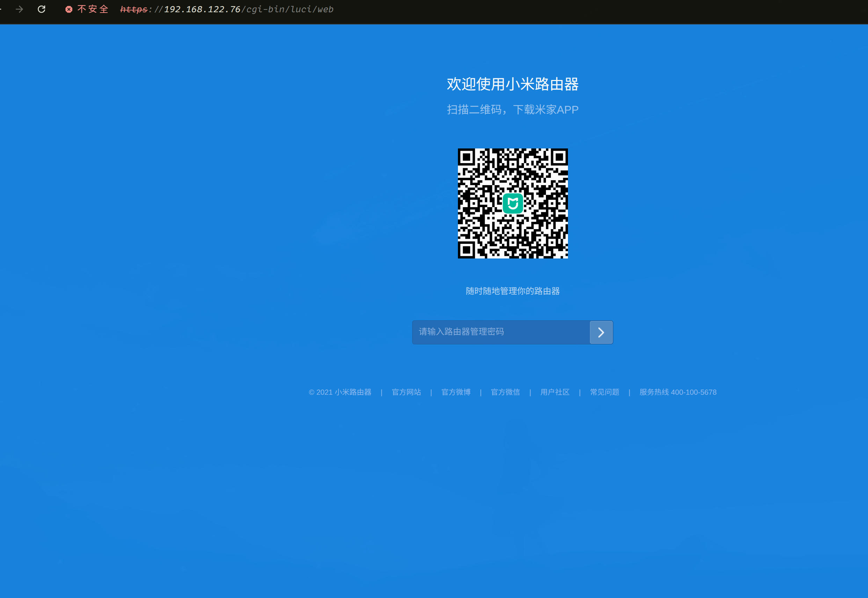Click the 扫描二维码，下载米家APP subtitle
The height and width of the screenshot is (598, 868).
pos(513,110)
